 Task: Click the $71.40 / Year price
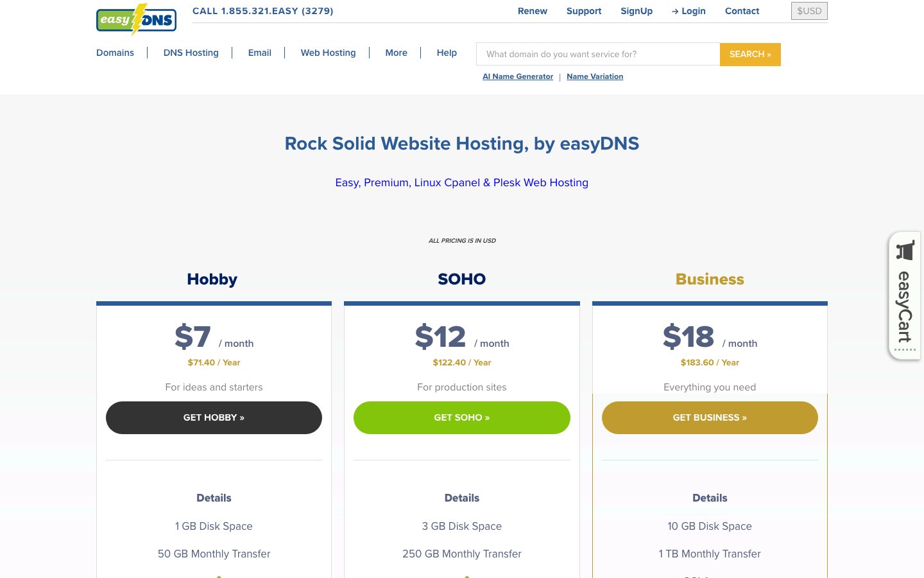coord(214,362)
